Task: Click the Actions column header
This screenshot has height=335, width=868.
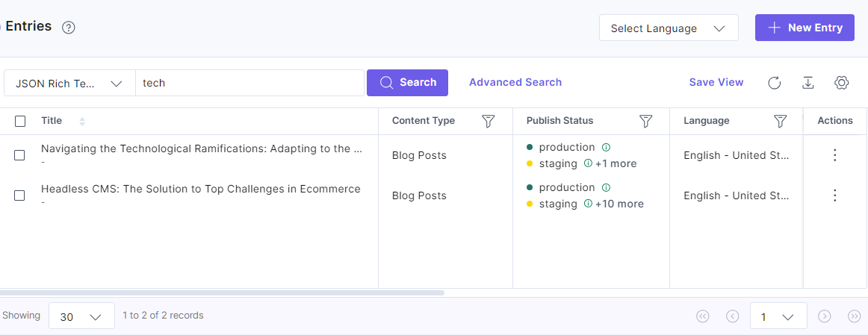Action: [835, 121]
